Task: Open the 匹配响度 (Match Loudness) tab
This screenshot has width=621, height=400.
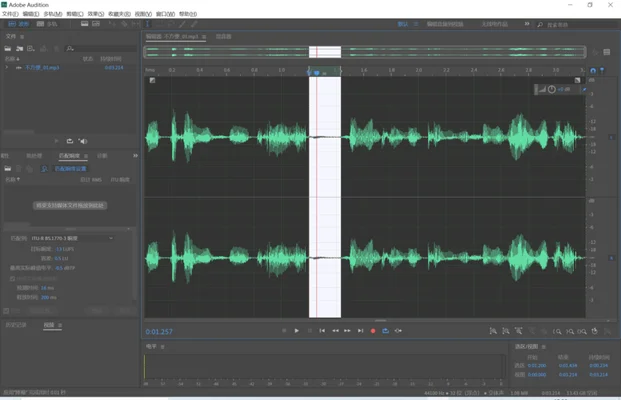Action: (x=70, y=156)
